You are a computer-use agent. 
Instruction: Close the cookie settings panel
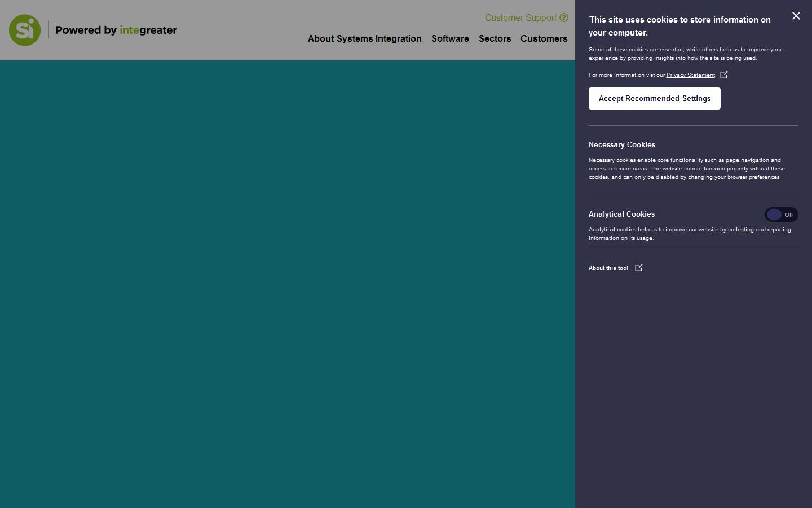796,16
